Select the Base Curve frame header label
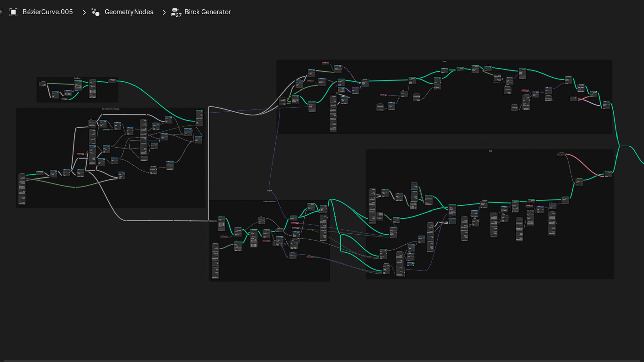The image size is (644, 362). [77, 78]
